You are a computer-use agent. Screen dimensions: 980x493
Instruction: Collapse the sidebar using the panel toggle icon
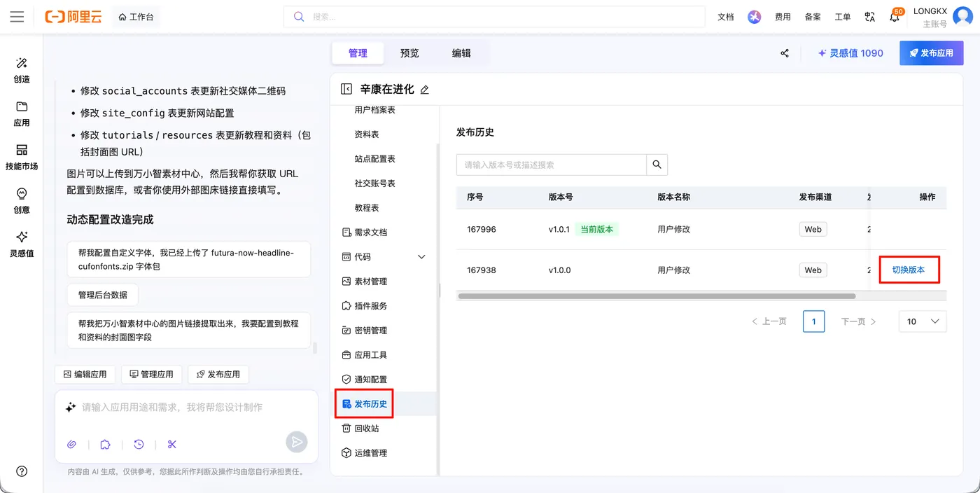coord(346,89)
